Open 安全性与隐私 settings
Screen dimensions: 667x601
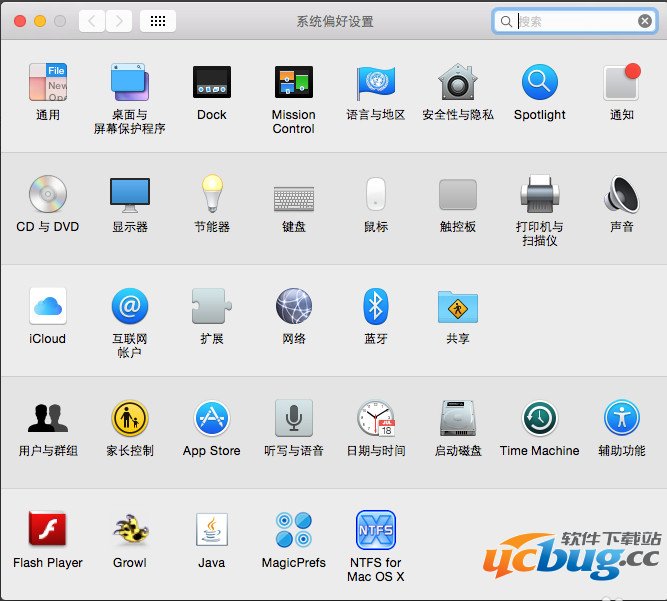tap(457, 83)
